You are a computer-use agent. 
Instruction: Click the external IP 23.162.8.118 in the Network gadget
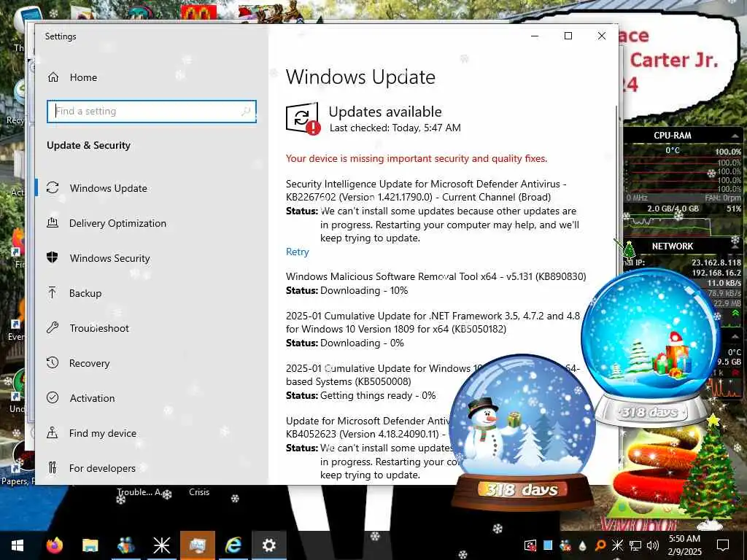coord(716,262)
